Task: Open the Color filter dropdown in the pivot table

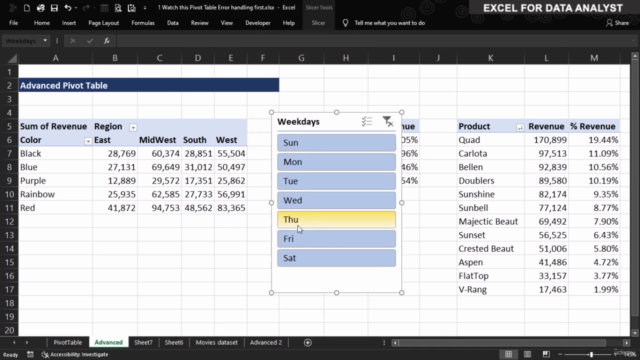Action: click(x=88, y=141)
